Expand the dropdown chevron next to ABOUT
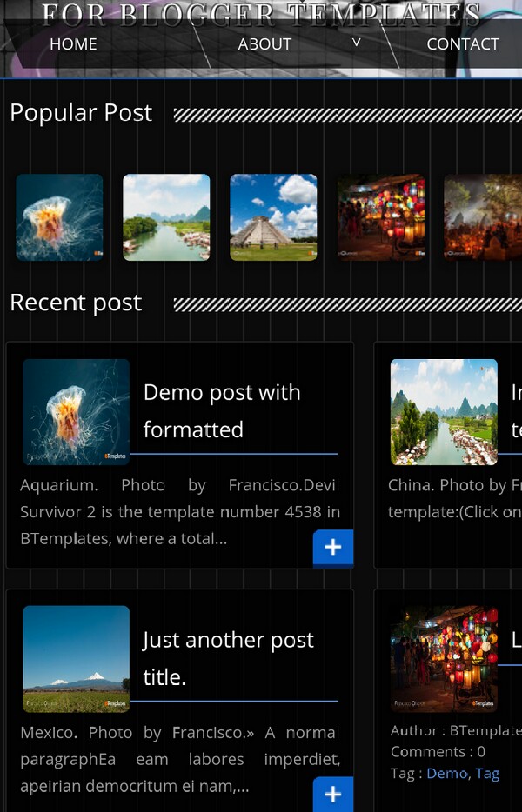The image size is (522, 812). (x=356, y=42)
